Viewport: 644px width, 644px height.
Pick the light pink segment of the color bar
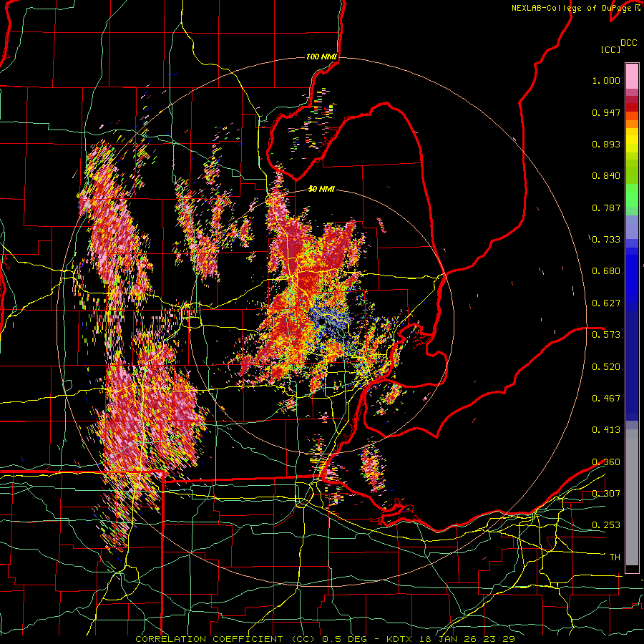[632, 76]
